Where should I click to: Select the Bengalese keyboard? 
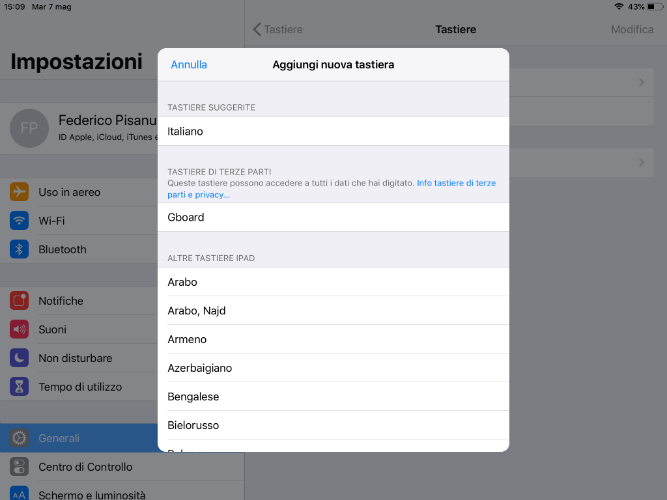tap(333, 397)
